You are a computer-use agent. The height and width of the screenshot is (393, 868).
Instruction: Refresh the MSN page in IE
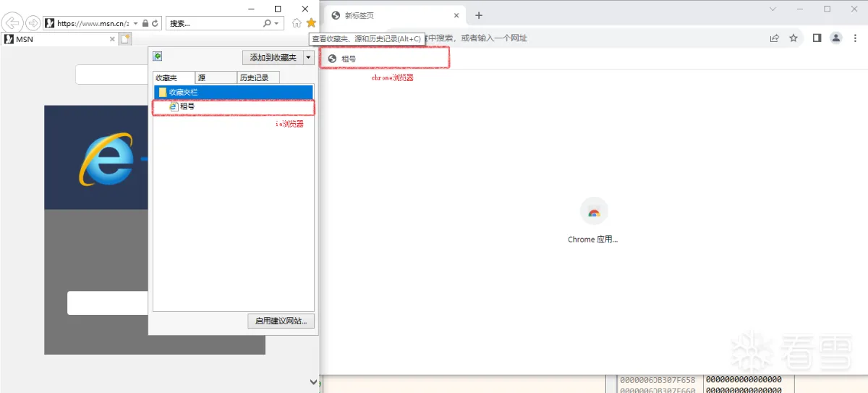point(155,23)
